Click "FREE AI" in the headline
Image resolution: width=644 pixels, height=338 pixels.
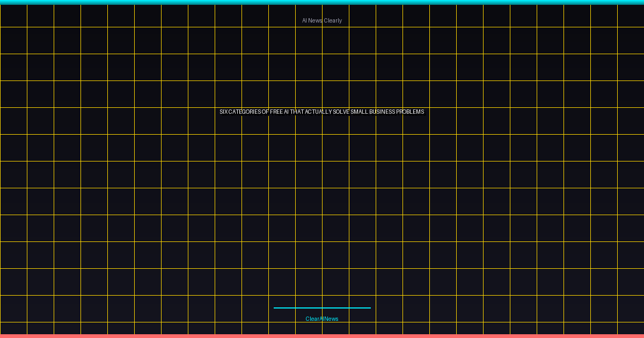point(279,112)
